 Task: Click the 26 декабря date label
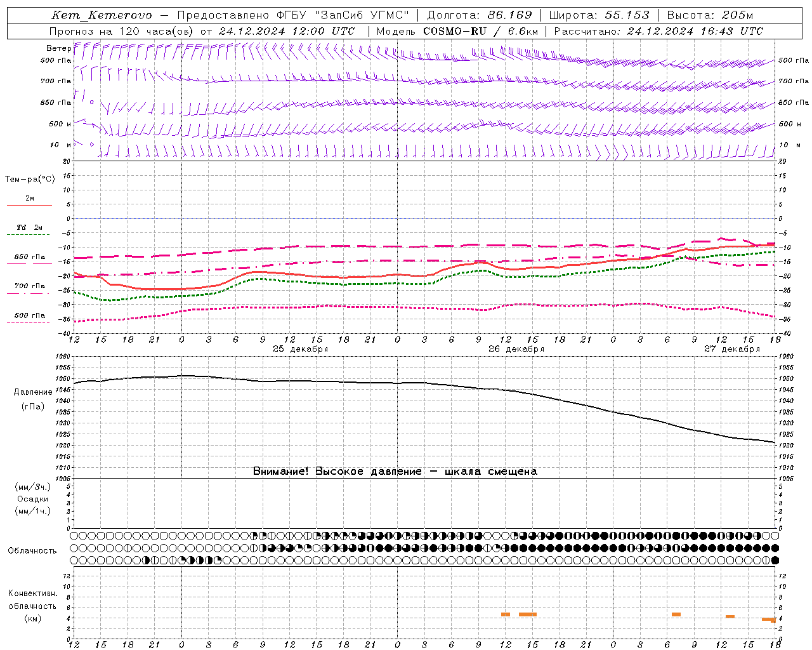[516, 349]
